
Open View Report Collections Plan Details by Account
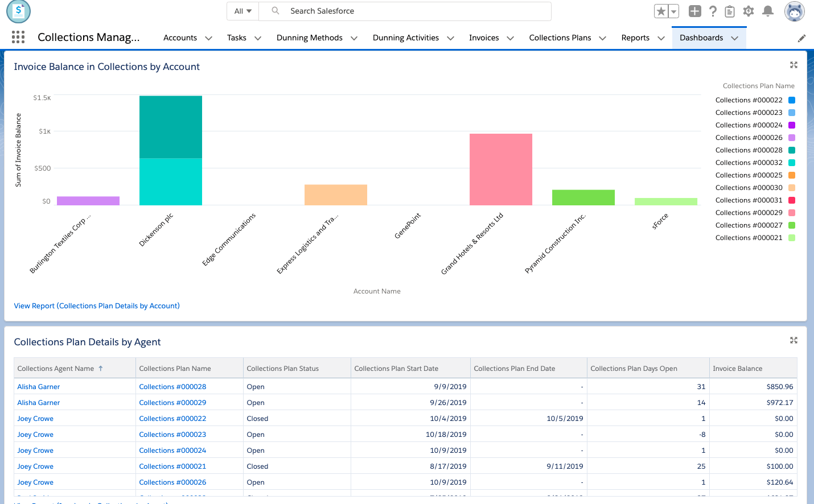pyautogui.click(x=97, y=305)
